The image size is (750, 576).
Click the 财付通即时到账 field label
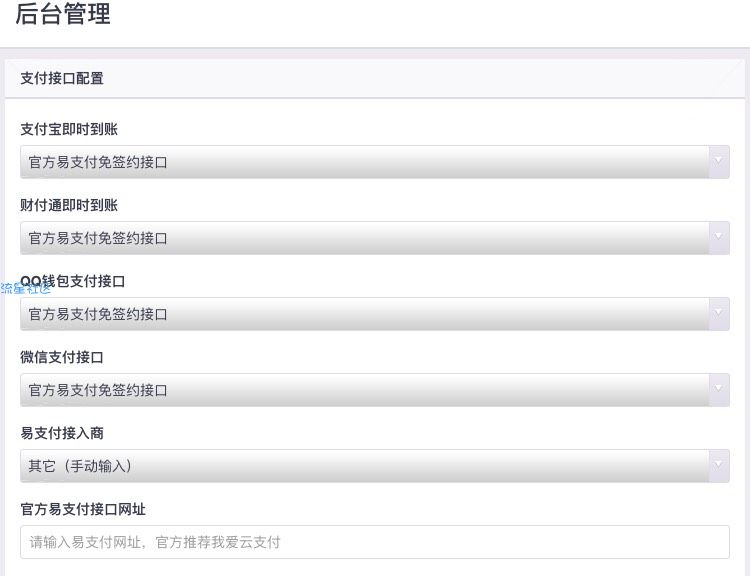pyautogui.click(x=69, y=205)
